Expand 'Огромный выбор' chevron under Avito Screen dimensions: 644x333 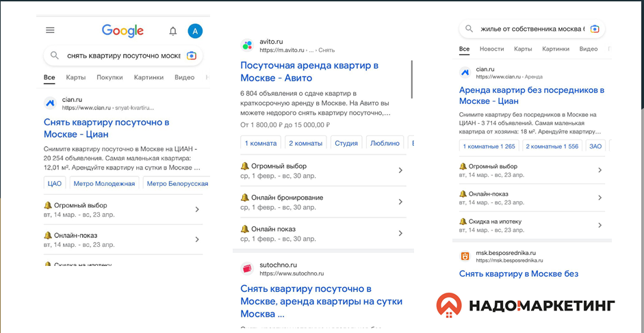click(400, 170)
